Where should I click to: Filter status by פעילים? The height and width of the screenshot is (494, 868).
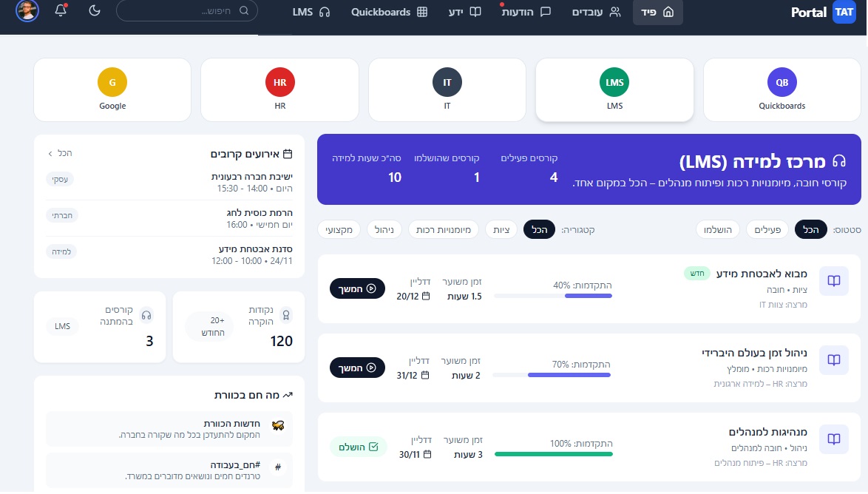(767, 230)
